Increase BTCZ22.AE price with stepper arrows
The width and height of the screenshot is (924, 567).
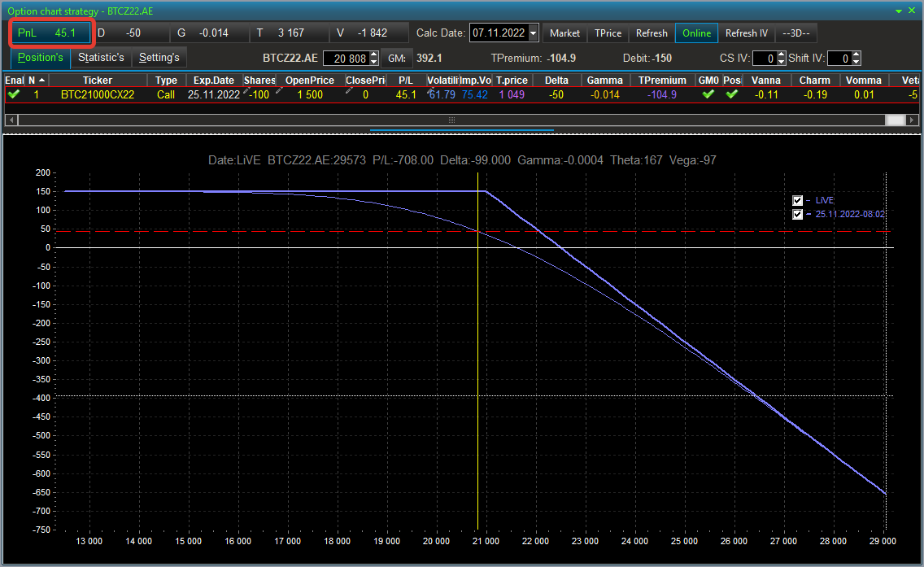[x=373, y=55]
